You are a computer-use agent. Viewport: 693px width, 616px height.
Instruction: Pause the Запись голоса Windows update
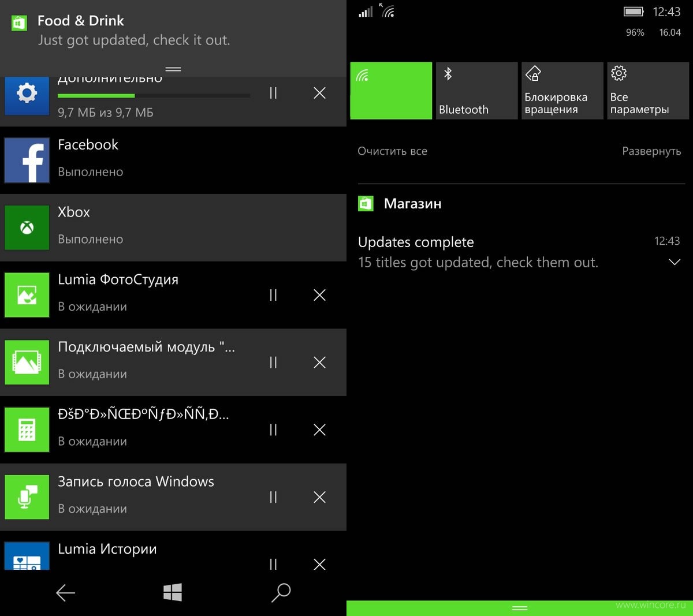pyautogui.click(x=273, y=497)
